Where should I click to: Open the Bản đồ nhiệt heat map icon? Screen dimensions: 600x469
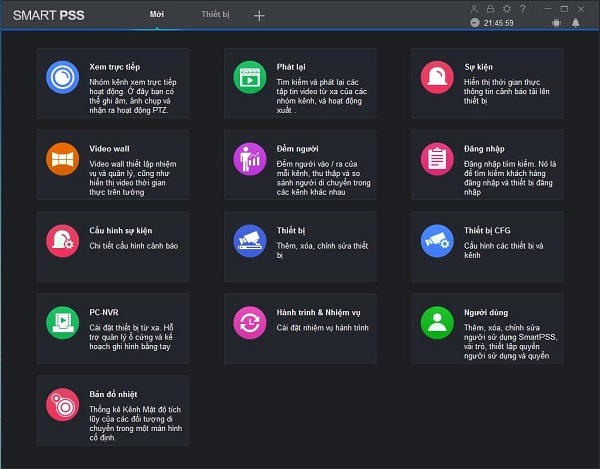62,404
